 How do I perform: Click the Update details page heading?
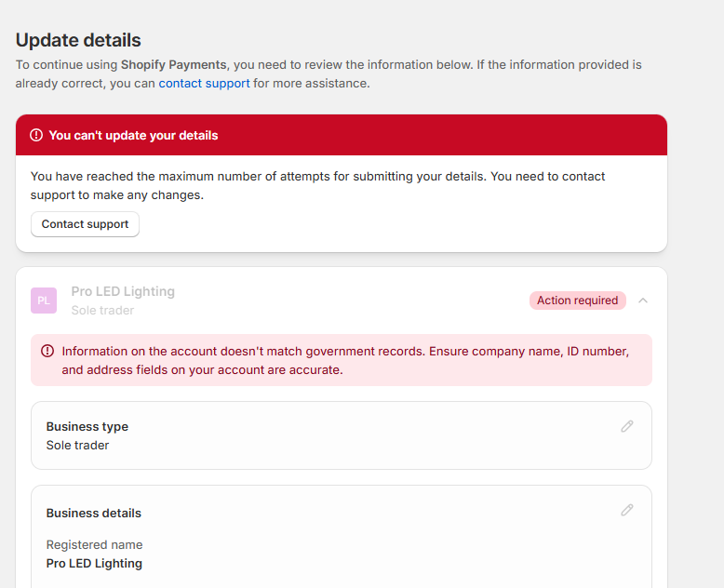click(78, 40)
